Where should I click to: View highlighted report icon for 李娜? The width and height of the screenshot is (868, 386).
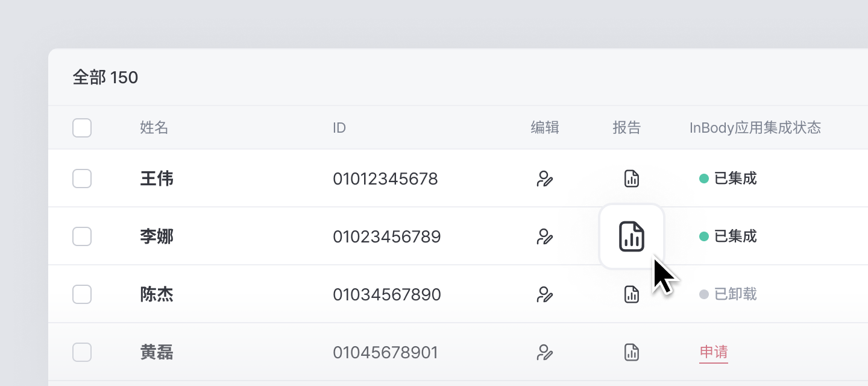tap(632, 236)
